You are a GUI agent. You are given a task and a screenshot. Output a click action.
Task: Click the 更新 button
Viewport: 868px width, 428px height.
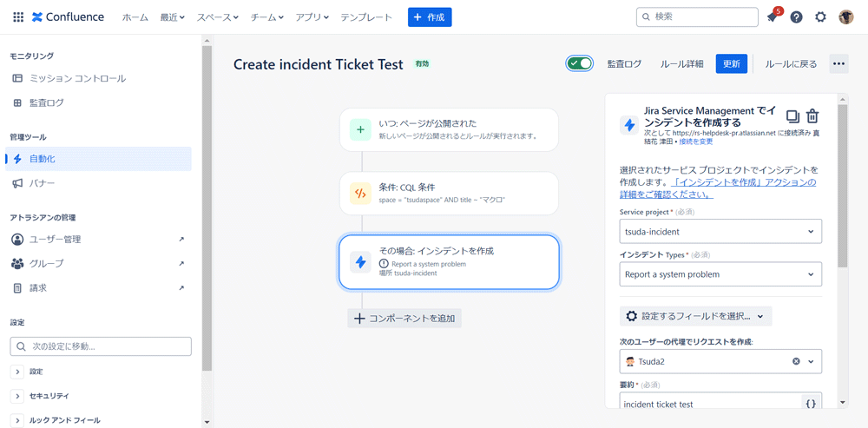[x=731, y=63]
